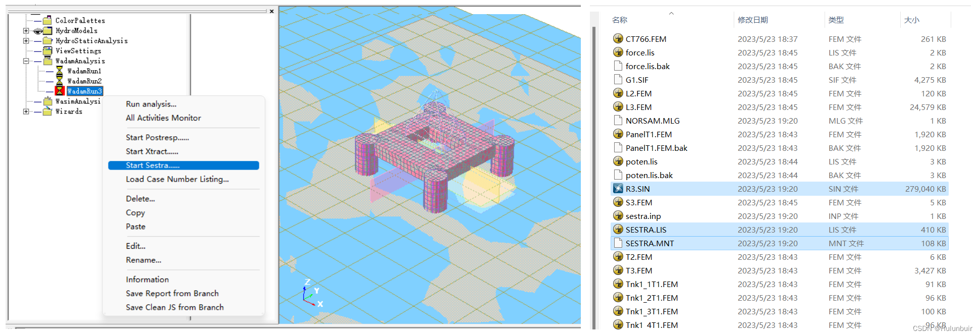Select file name Tnk1_2T1.FEM
This screenshot has height=336, width=980.
tap(651, 298)
